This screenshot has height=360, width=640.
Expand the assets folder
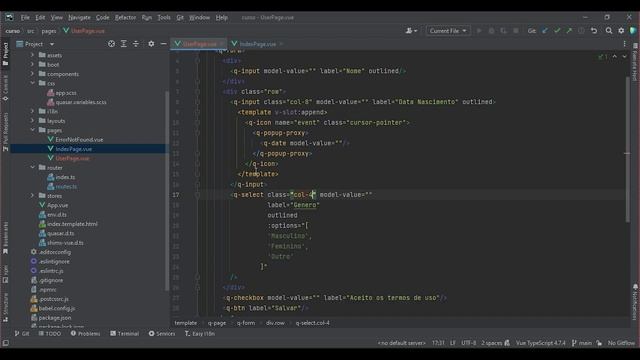(x=32, y=55)
